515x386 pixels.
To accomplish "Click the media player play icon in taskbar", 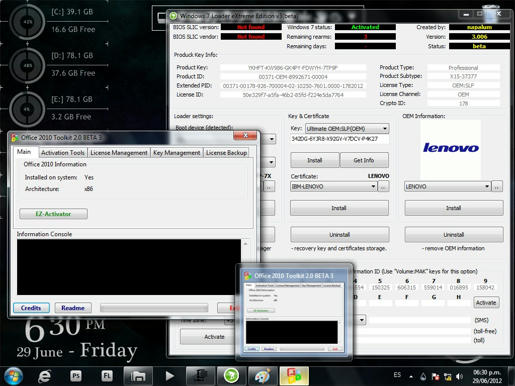I will pos(169,376).
